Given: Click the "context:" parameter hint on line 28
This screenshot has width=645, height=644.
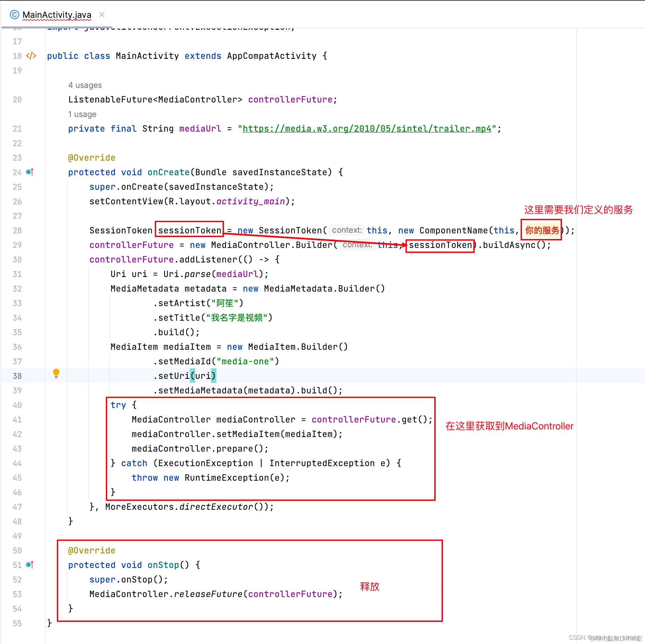Looking at the screenshot, I should (x=347, y=230).
